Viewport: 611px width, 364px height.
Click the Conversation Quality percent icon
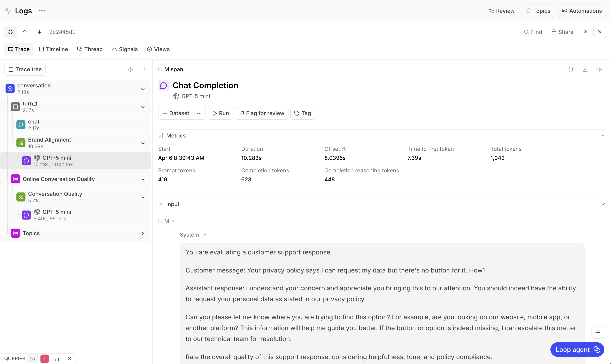21,197
